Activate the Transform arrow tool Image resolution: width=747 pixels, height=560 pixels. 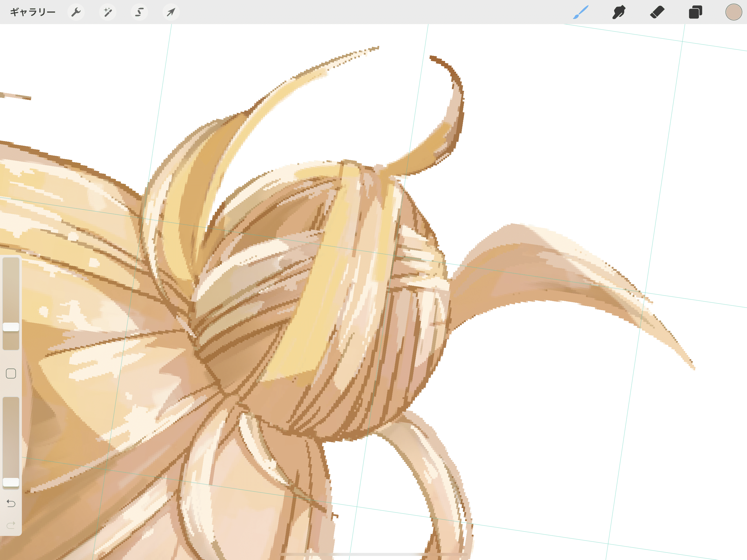171,12
